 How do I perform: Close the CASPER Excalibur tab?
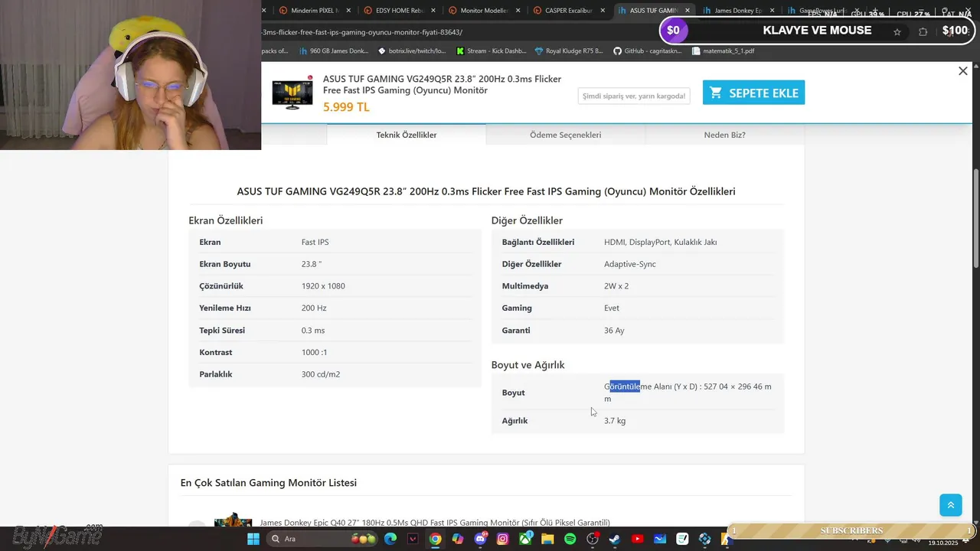[x=603, y=11]
